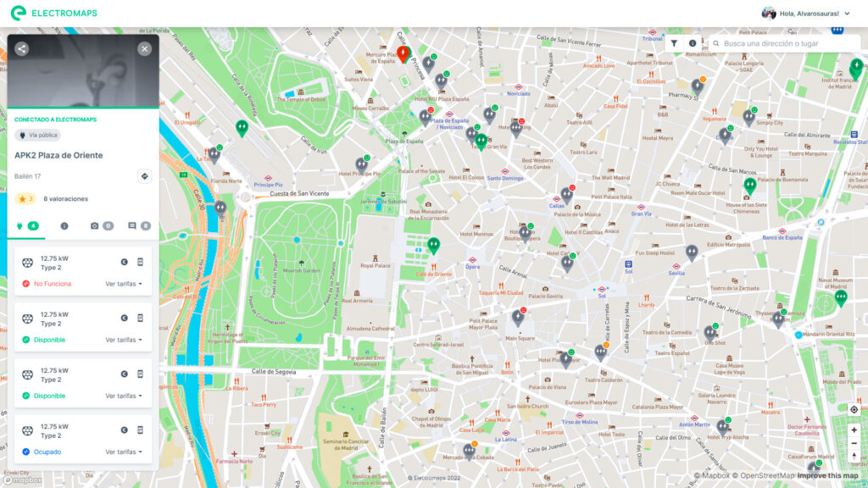Get directions to Bailén 17
Viewport: 868px width, 488px height.
pyautogui.click(x=144, y=176)
